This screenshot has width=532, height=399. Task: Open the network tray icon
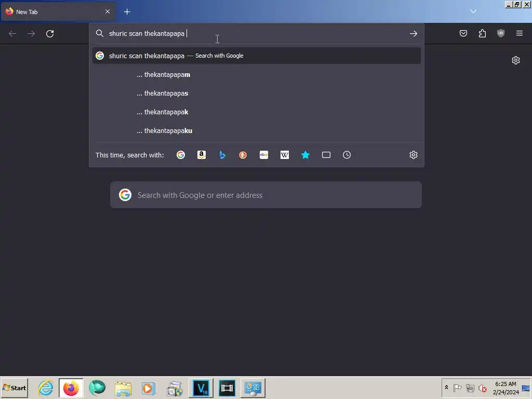pyautogui.click(x=470, y=388)
